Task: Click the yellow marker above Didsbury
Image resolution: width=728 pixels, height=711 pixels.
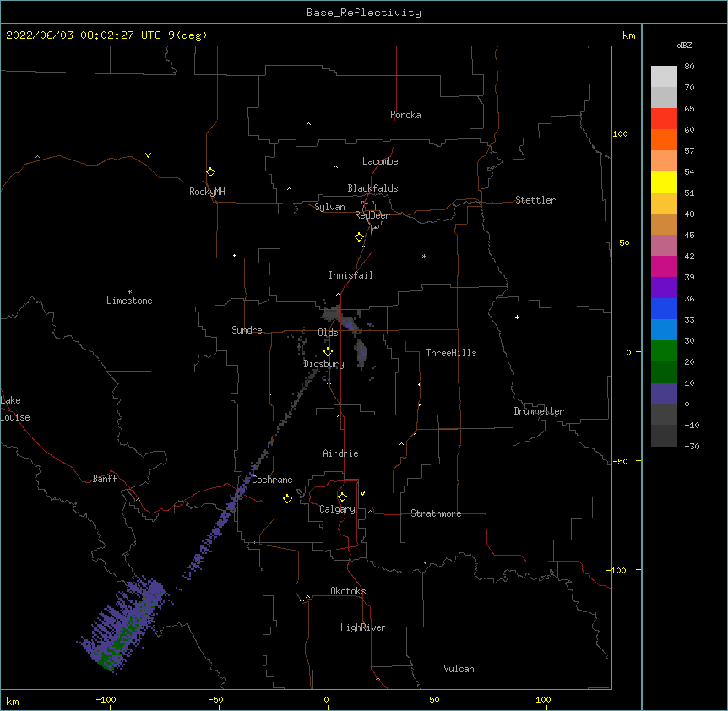Action: click(328, 352)
